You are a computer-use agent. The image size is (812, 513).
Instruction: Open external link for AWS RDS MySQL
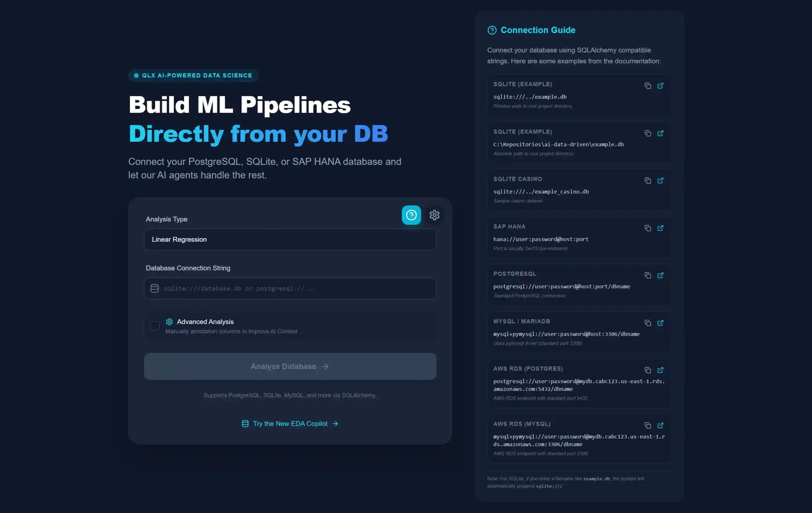tap(660, 425)
